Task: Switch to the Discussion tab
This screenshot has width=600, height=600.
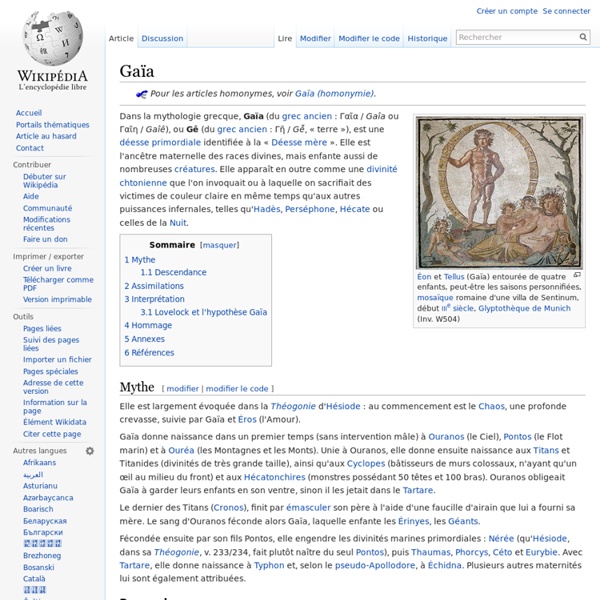Action: pos(162,38)
